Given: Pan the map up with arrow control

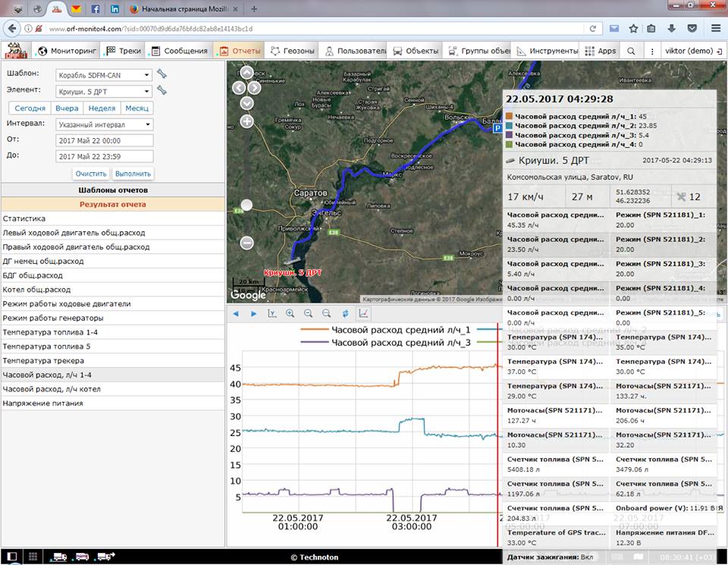Looking at the screenshot, I should coord(246,73).
